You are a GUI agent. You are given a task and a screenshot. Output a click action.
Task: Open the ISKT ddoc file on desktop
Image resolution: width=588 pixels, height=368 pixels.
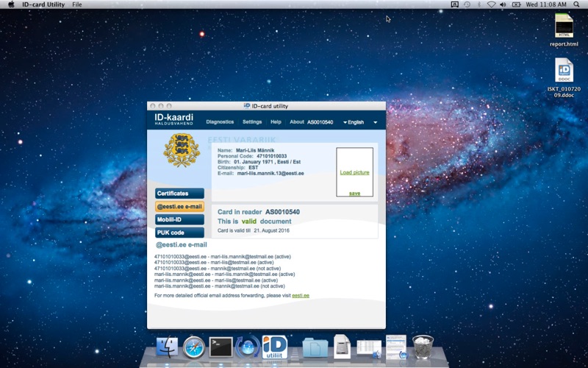pyautogui.click(x=564, y=71)
